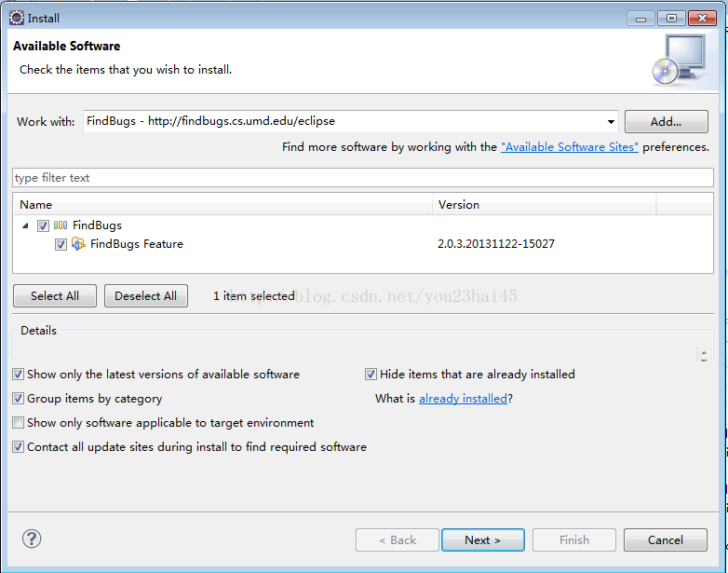The height and width of the screenshot is (573, 728).
Task: Click the Details scroll stepper arrows
Action: (704, 356)
